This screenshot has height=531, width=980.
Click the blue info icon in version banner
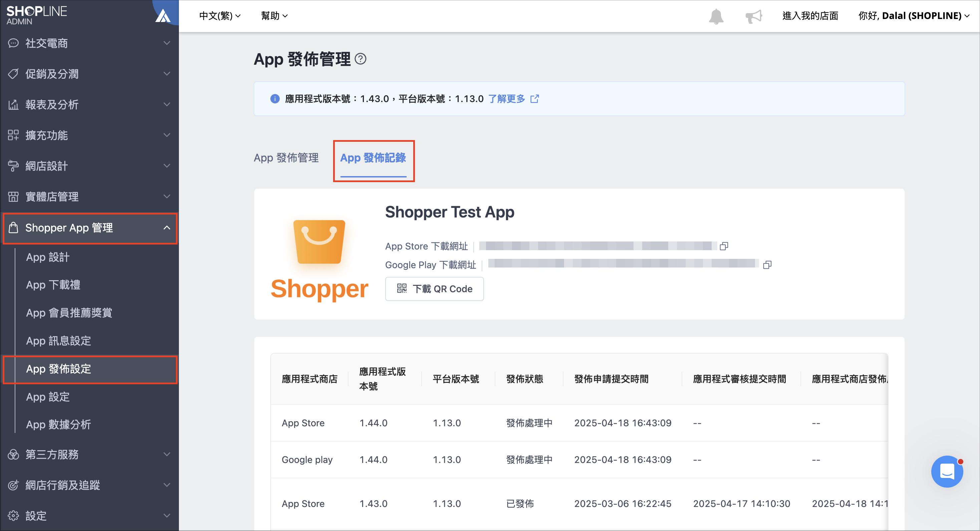(x=275, y=99)
